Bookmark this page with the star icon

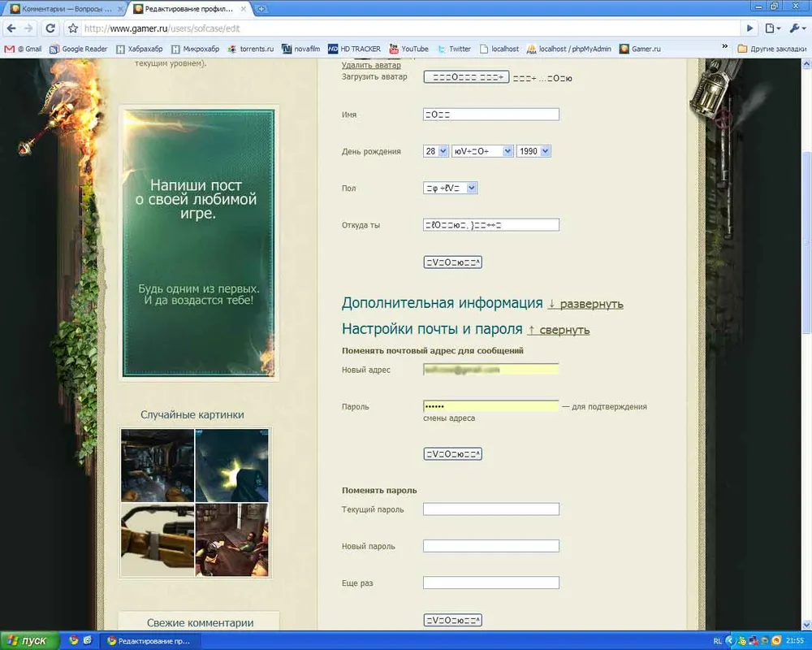pyautogui.click(x=73, y=28)
